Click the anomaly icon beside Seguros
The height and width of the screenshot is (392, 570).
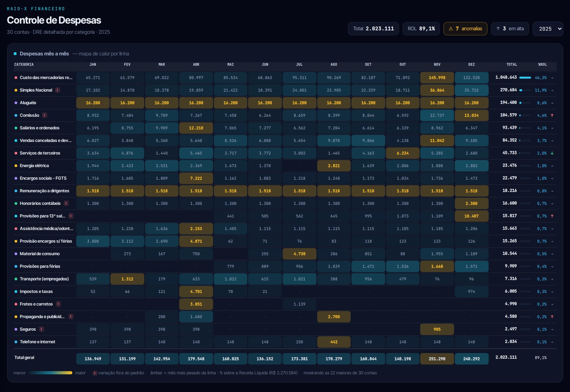tap(41, 329)
